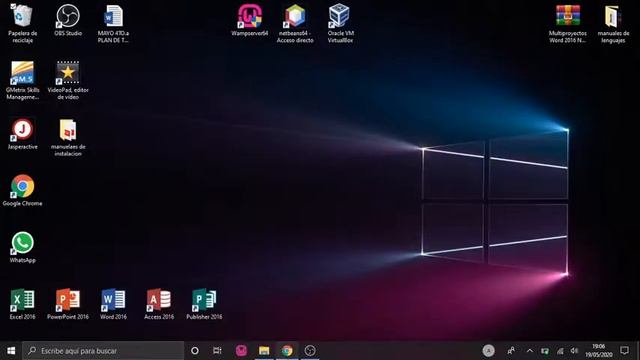Open the network status tray icon
640x360 pixels.
(560, 351)
